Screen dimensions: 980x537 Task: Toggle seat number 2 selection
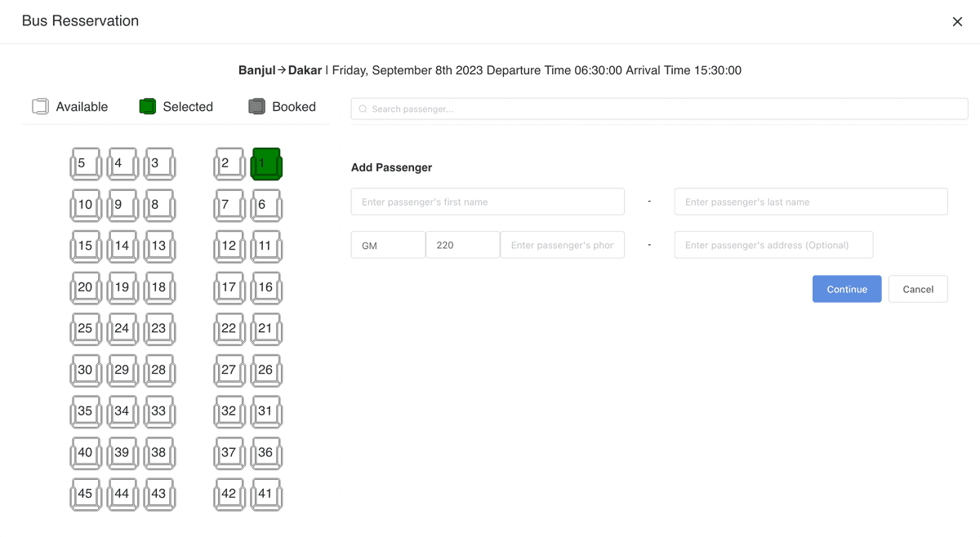click(229, 164)
